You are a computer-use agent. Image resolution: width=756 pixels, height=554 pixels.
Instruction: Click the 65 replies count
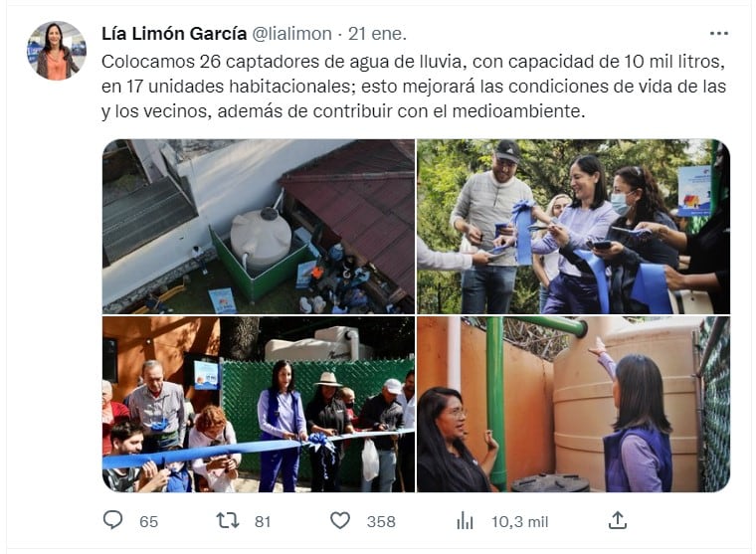pyautogui.click(x=148, y=522)
